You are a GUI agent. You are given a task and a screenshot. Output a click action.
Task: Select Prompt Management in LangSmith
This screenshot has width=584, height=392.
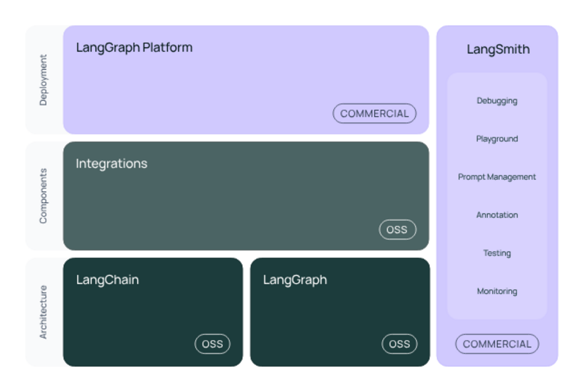click(497, 177)
